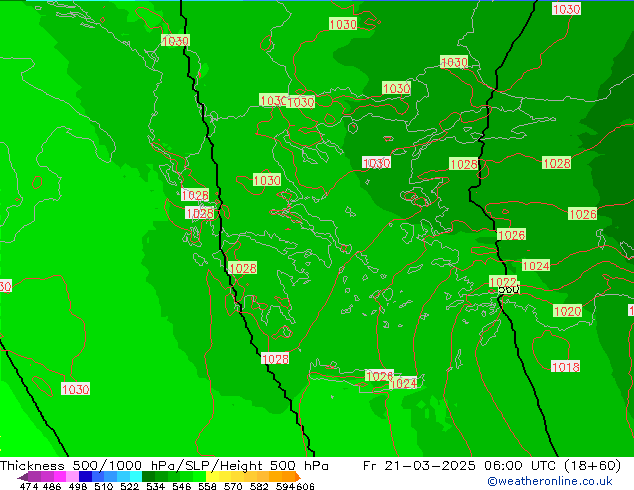Image resolution: width=634 pixels, height=490 pixels.
Task: Click the light pink legend swatch
Action: tap(72, 477)
